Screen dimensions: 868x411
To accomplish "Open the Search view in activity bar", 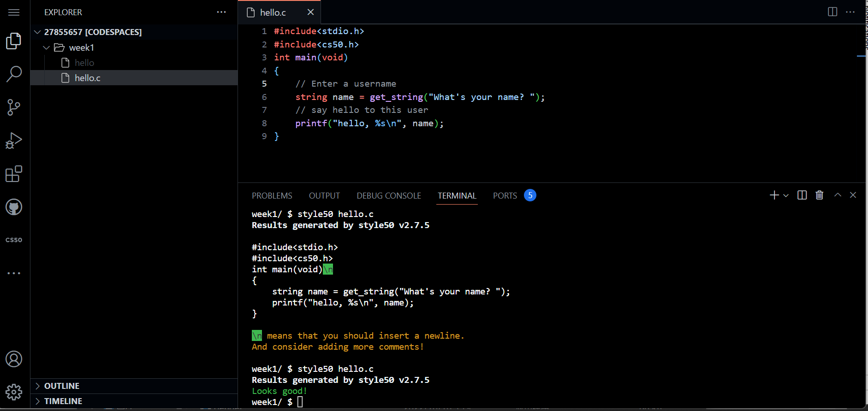I will click(14, 74).
